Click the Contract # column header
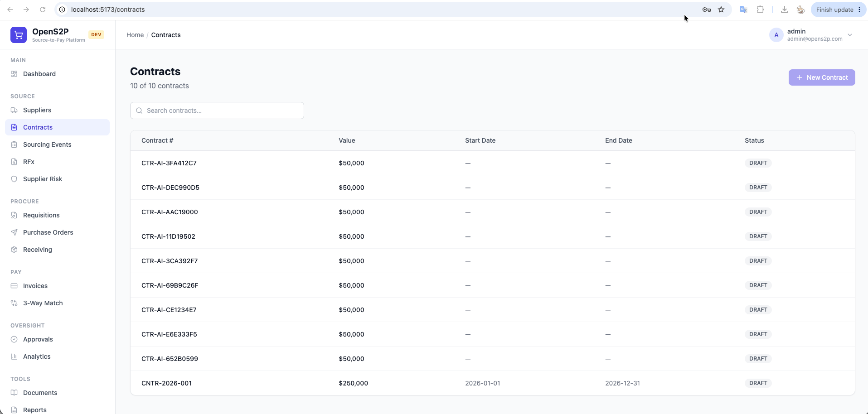This screenshot has width=868, height=414. tap(157, 140)
